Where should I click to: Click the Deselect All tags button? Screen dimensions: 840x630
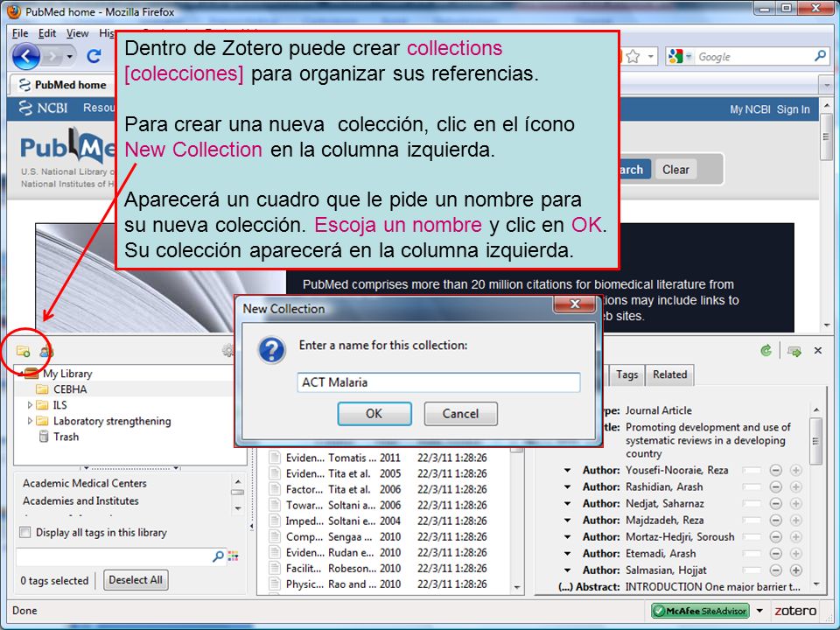coord(136,579)
